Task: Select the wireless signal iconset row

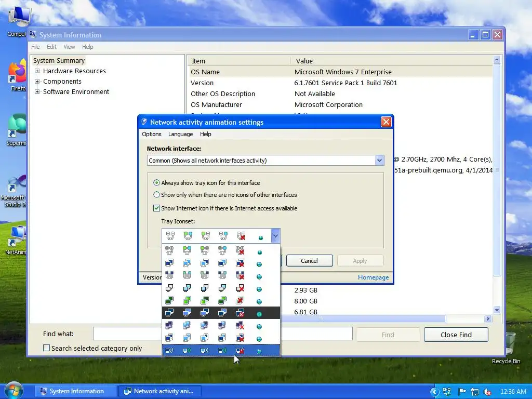Action: click(221, 351)
